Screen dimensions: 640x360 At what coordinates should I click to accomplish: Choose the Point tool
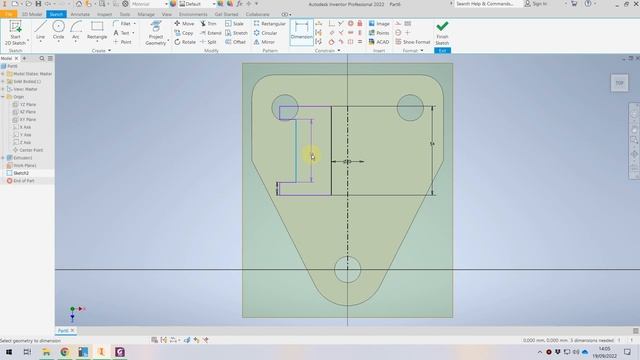pos(122,42)
